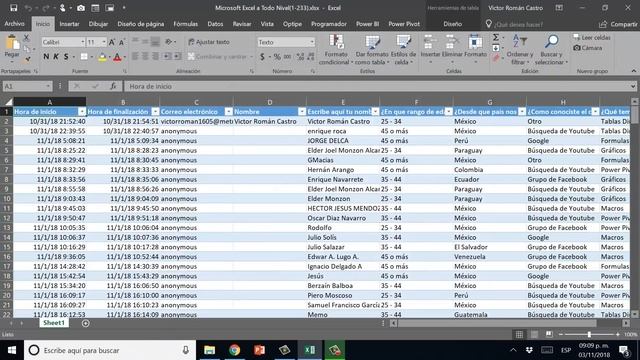Screen dimensions: 640x360
Task: Click the zoom slider handle
Action: pos(589,335)
